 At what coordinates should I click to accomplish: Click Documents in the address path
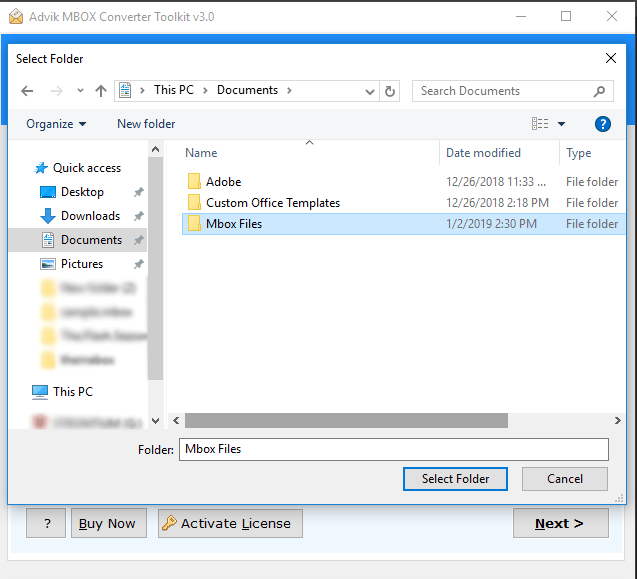(247, 90)
